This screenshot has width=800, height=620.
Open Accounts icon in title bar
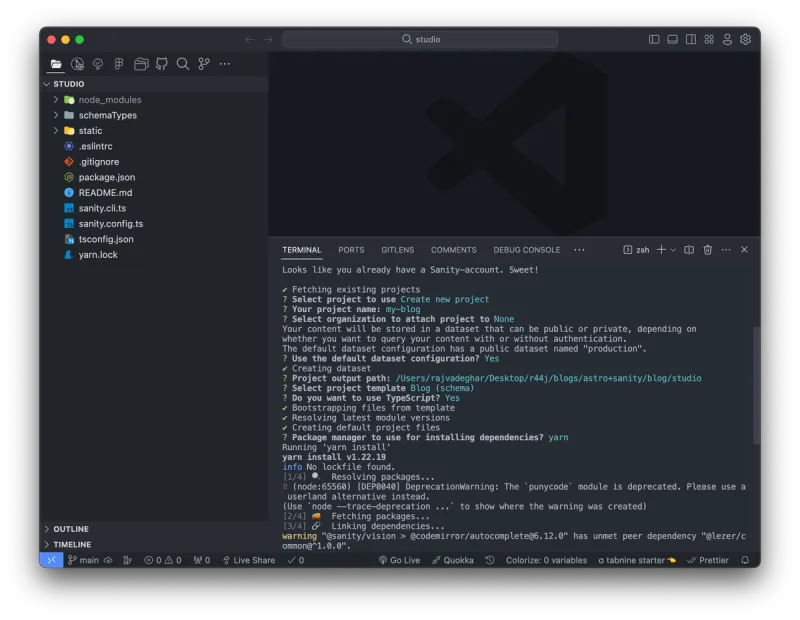pyautogui.click(x=728, y=39)
